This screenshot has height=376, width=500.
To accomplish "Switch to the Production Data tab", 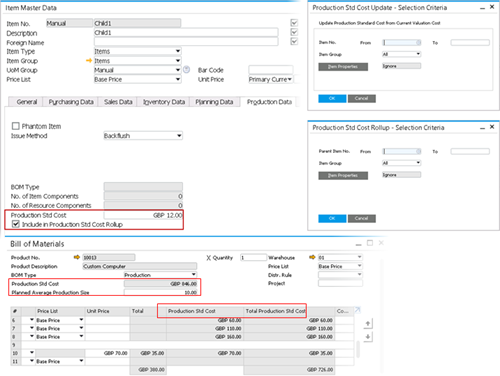I will pyautogui.click(x=269, y=102).
